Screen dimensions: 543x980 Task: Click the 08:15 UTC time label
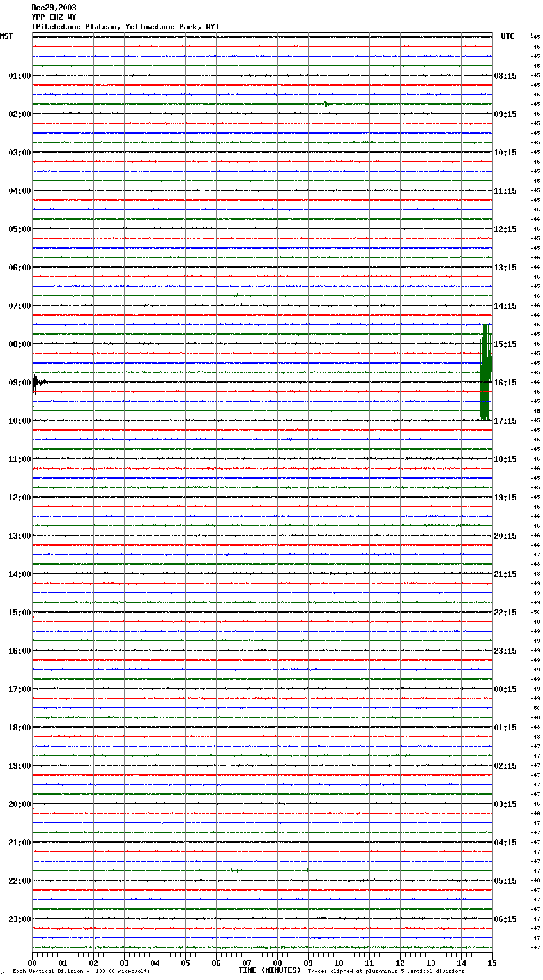coord(505,76)
